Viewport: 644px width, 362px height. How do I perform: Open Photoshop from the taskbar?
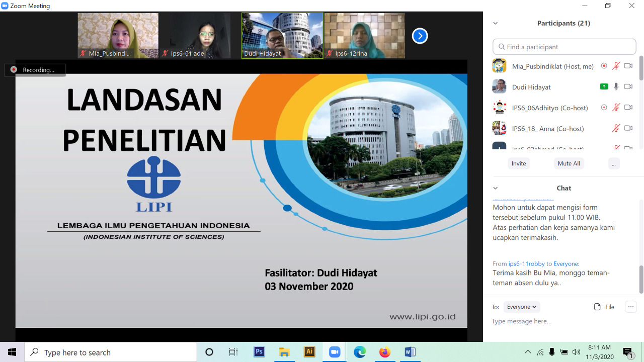pos(259,352)
